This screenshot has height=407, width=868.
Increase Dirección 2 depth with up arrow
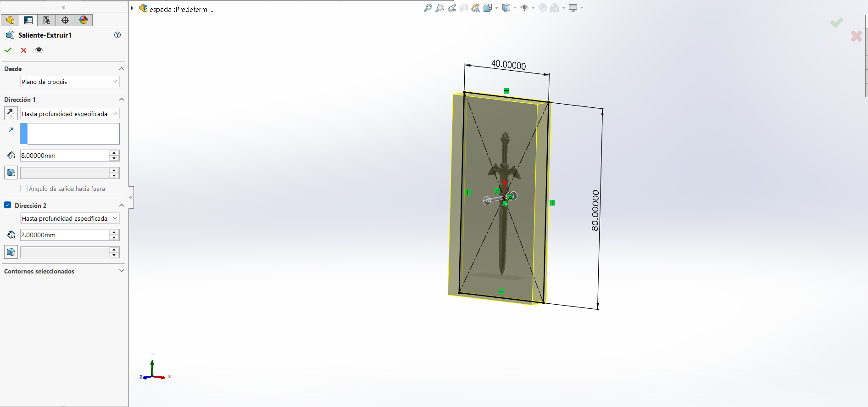point(114,232)
